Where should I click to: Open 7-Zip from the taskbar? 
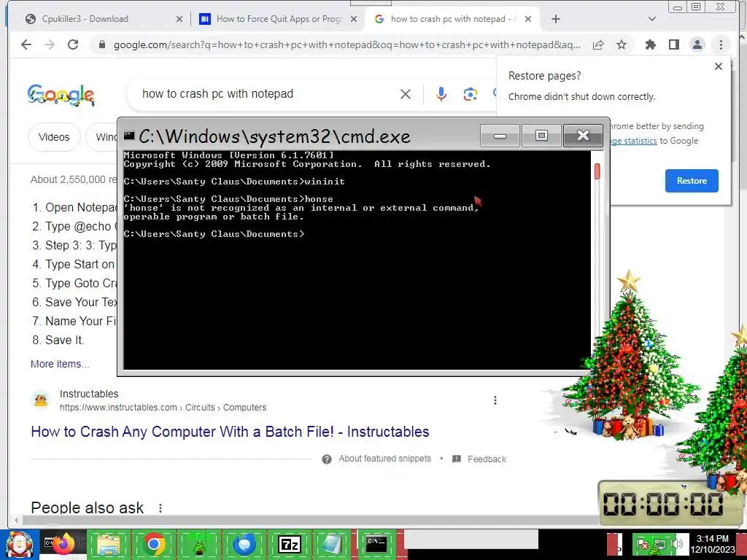pos(290,544)
